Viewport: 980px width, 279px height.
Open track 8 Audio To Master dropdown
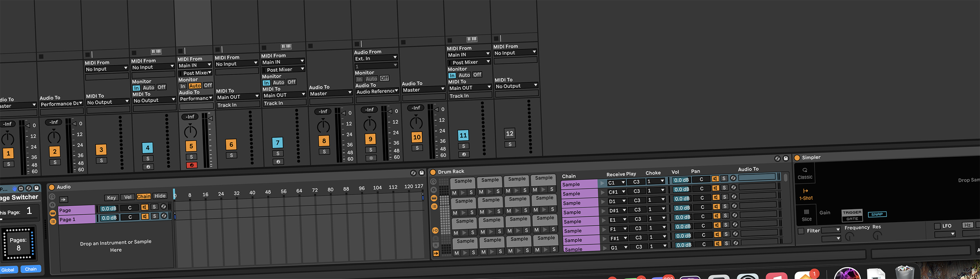[330, 94]
